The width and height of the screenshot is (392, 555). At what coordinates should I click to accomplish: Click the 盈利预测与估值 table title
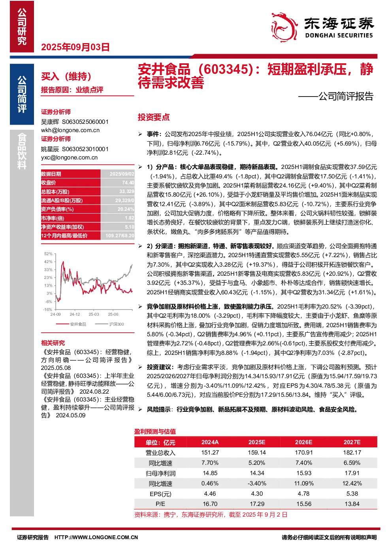tap(155, 432)
